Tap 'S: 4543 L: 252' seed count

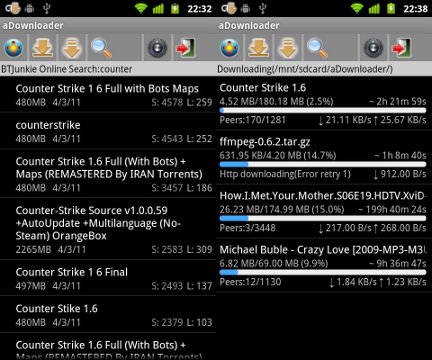182,139
